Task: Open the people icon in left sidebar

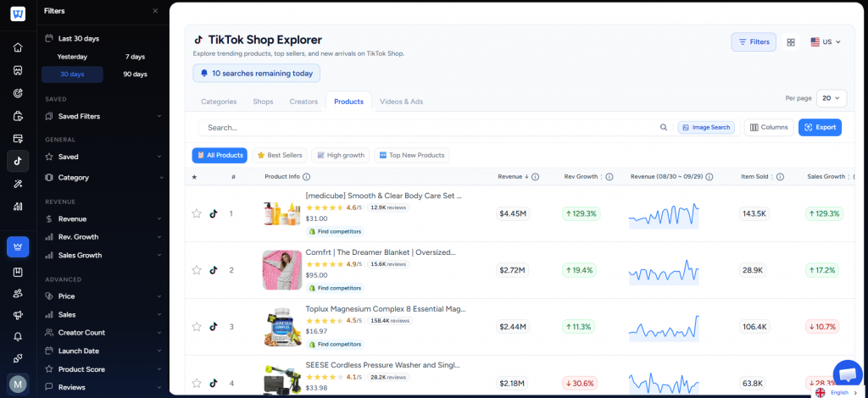Action: (18, 294)
